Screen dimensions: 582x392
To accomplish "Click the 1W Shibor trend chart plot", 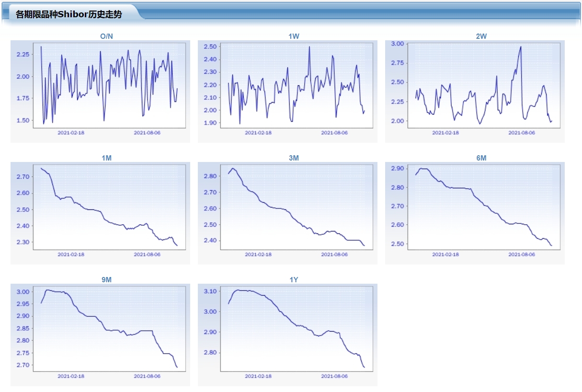I will 296,85.
